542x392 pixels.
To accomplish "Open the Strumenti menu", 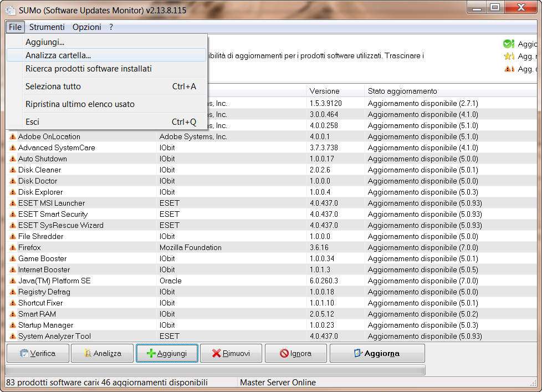I will click(47, 27).
